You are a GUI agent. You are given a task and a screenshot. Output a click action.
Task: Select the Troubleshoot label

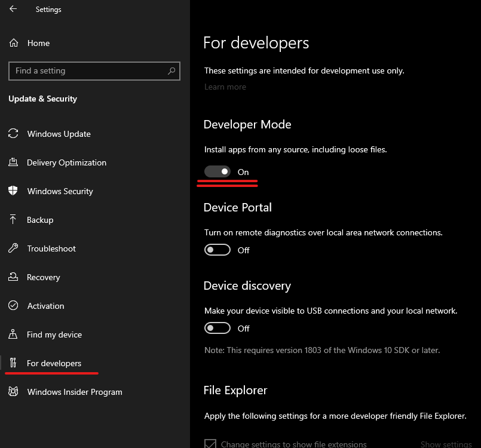(51, 248)
